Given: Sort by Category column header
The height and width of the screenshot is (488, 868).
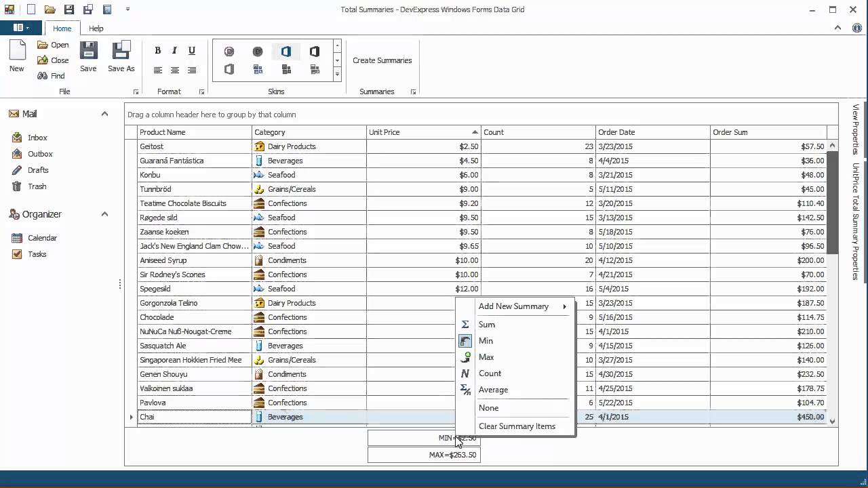Looking at the screenshot, I should [309, 132].
